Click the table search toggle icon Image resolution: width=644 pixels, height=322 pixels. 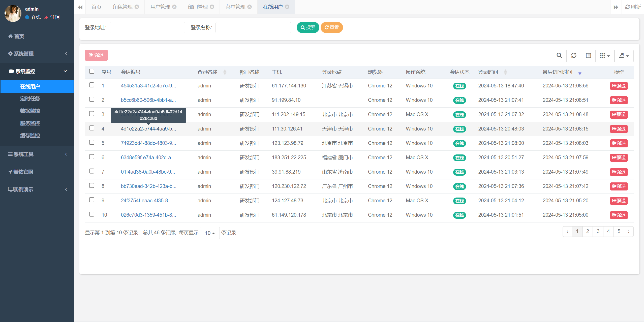tap(559, 56)
